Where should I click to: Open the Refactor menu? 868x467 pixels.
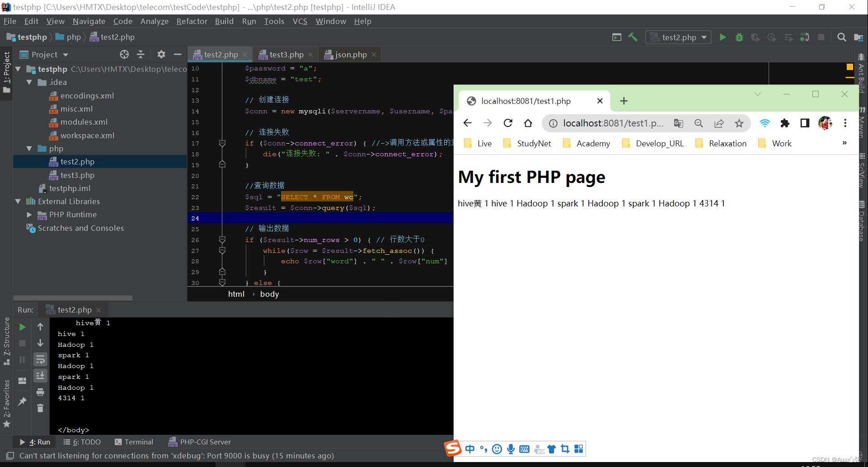(192, 21)
